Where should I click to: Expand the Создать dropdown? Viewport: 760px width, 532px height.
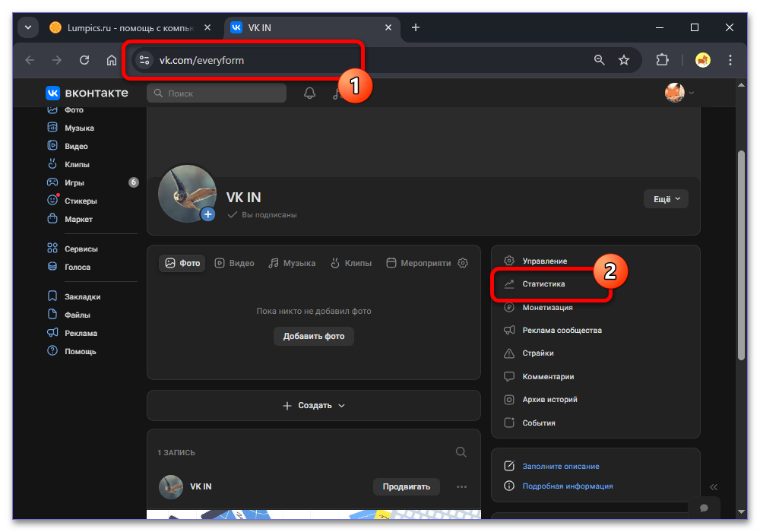pyautogui.click(x=314, y=406)
